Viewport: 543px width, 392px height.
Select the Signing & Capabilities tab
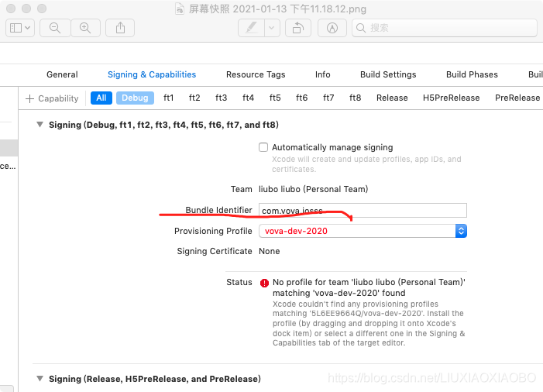coord(152,74)
